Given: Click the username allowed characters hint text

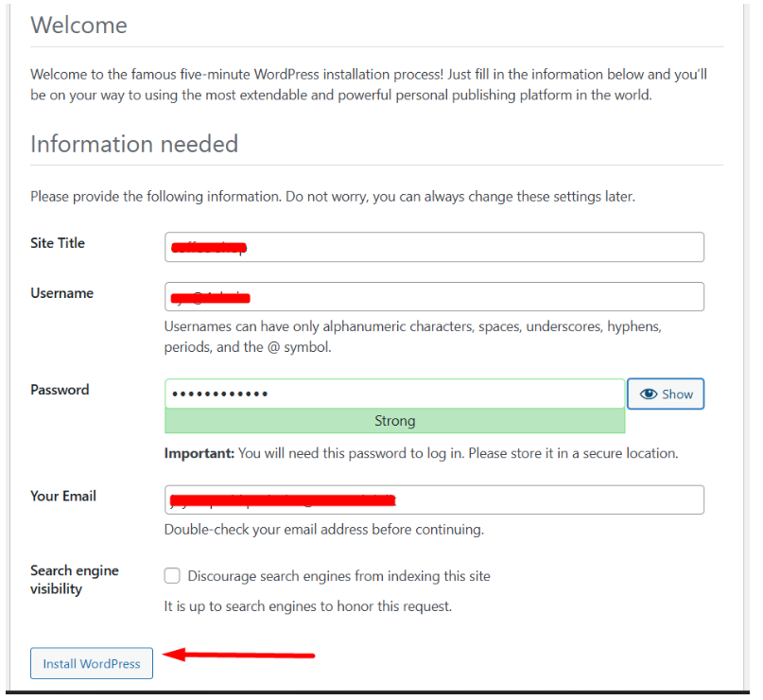Looking at the screenshot, I should [412, 336].
